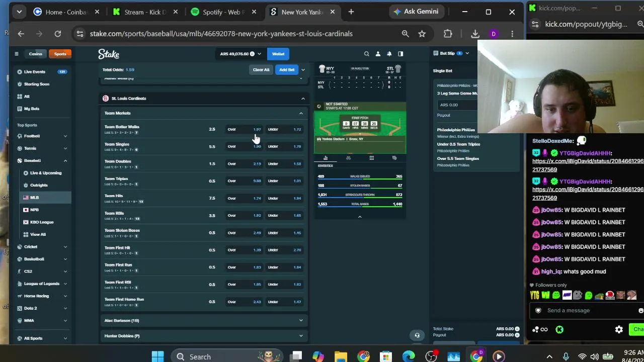Click the bet stake ARS 0.00 input
The width and height of the screenshot is (644, 362).
pyautogui.click(x=458, y=105)
